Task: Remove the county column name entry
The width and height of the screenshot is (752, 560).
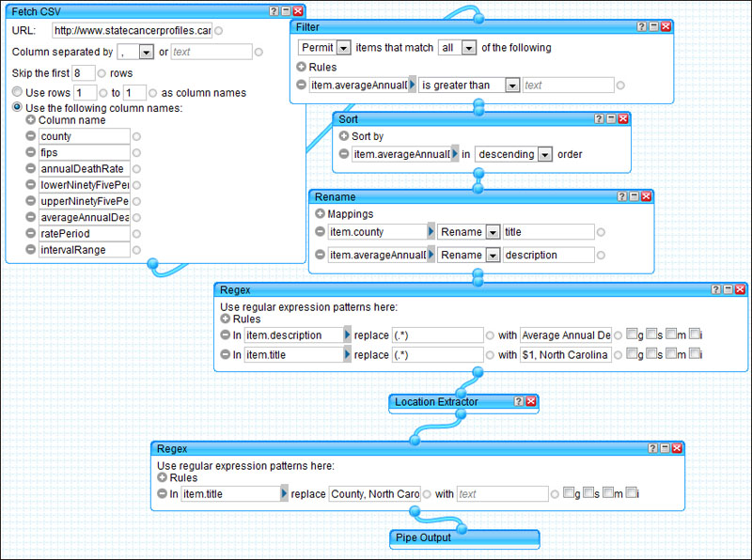Action: [31, 137]
